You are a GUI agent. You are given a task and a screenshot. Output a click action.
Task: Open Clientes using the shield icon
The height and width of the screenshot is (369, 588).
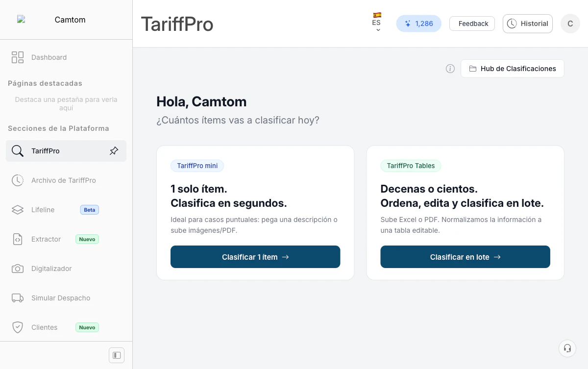coord(17,327)
